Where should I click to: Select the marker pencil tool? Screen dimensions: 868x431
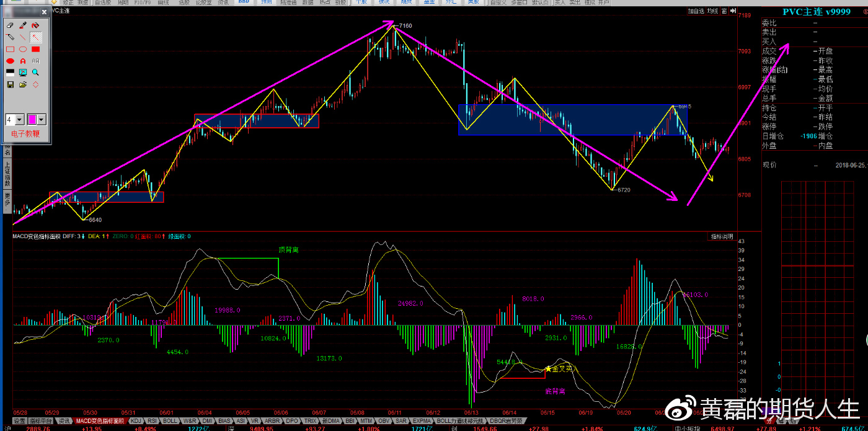click(10, 37)
